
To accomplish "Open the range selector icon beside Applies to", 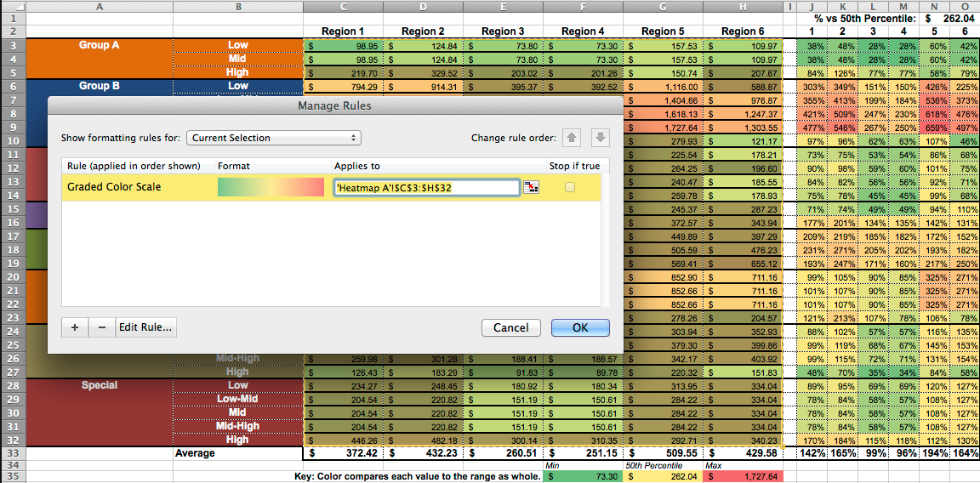I will pos(531,187).
